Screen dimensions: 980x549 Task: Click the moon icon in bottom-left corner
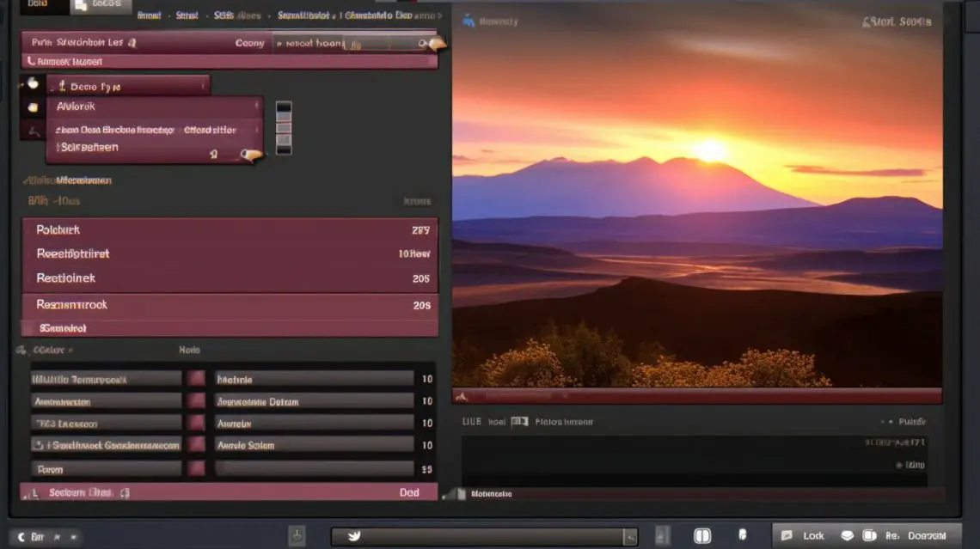click(x=21, y=536)
